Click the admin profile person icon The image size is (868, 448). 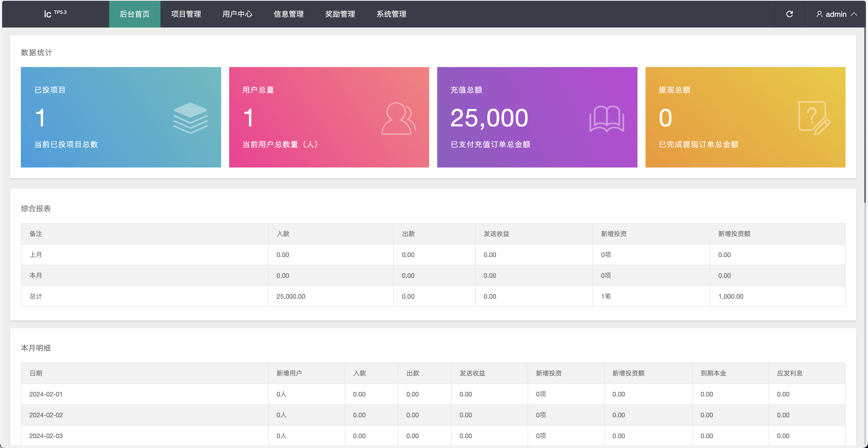820,14
